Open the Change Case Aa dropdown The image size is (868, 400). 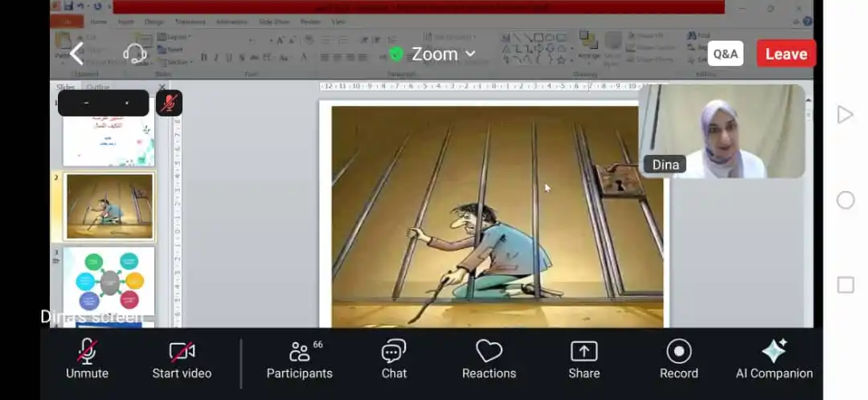pos(284,58)
